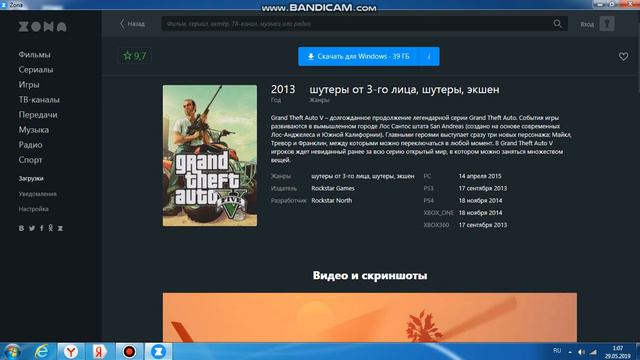
Task: Click the Zona logo in the sidebar
Action: coord(42,27)
